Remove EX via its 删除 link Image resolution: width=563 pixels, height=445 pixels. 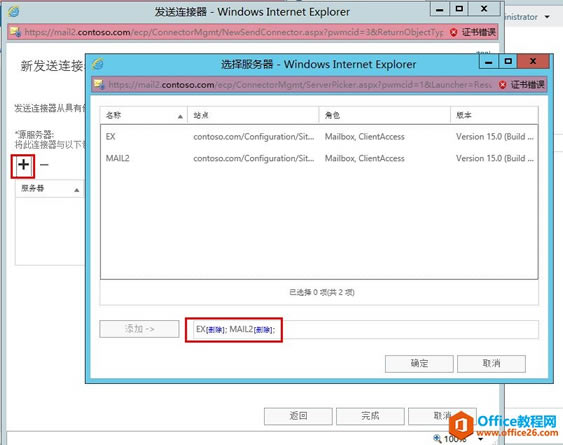[215, 330]
